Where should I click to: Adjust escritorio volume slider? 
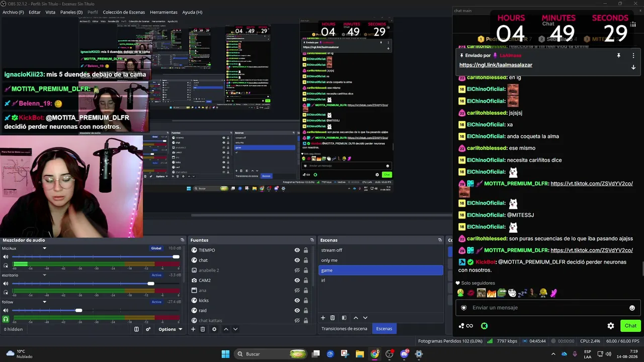(151, 284)
